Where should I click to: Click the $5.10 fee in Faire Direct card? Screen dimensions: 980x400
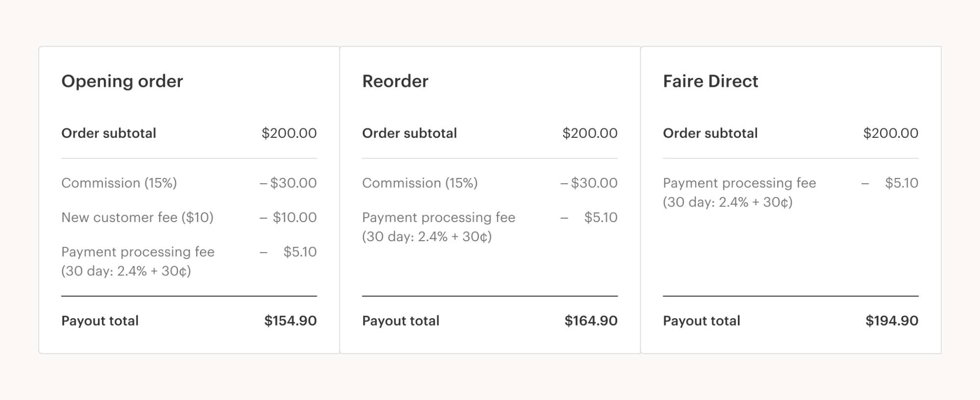pyautogui.click(x=901, y=183)
